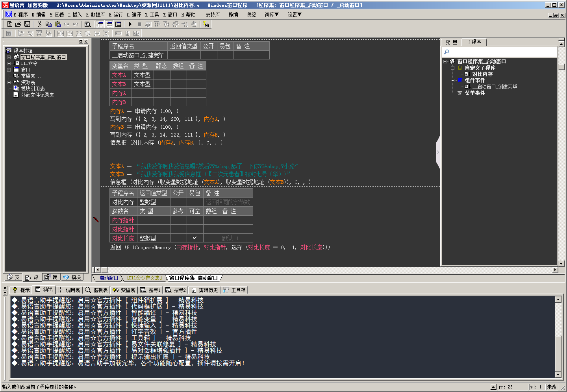567x392 pixels.
Task: Switch to the Dll命令定义表 editor tab
Action: point(144,278)
